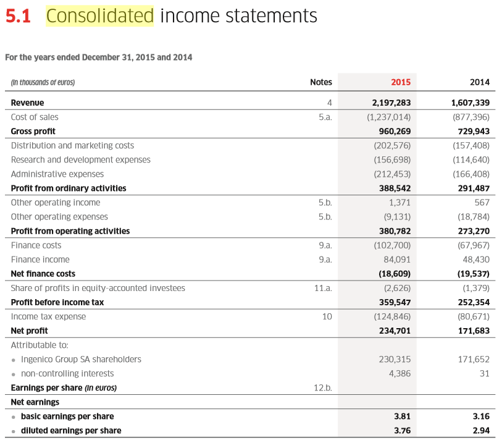Click note reference 5.a. for Cost of sales
Image resolution: width=502 pixels, height=448 pixels.
click(325, 117)
